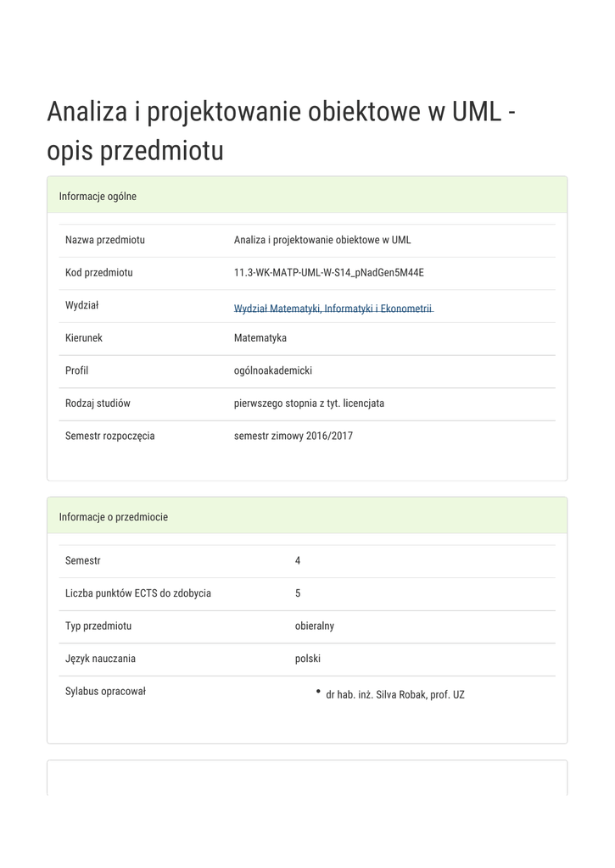Viewport: 615px width, 868px height.
Task: Click the Typ przedmiotu value obieralny
Action: tap(315, 626)
